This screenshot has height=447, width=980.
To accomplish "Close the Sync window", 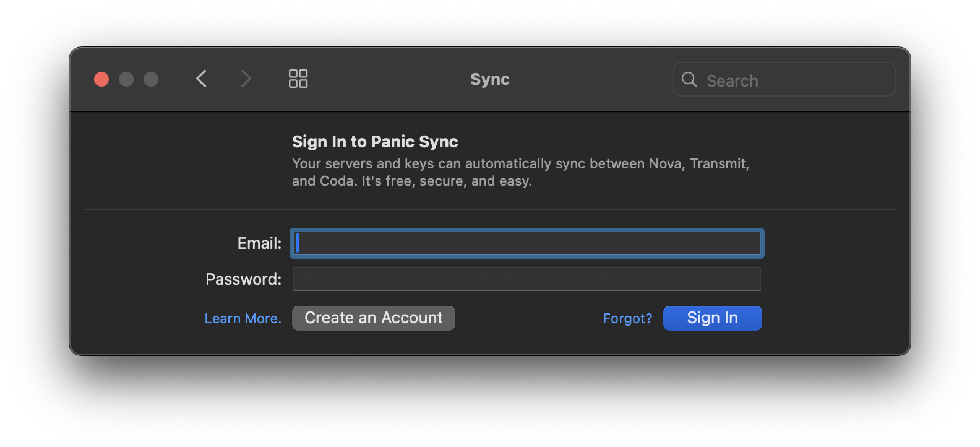I will [x=101, y=79].
